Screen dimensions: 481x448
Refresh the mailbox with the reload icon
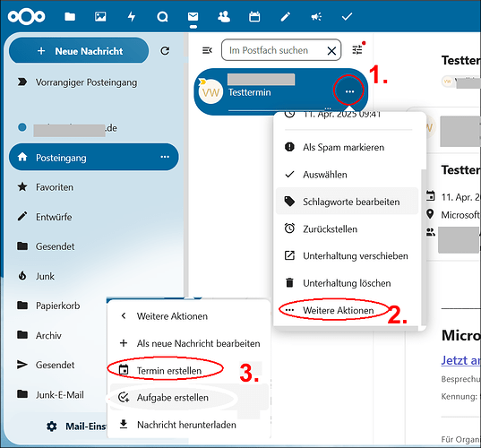[x=165, y=51]
